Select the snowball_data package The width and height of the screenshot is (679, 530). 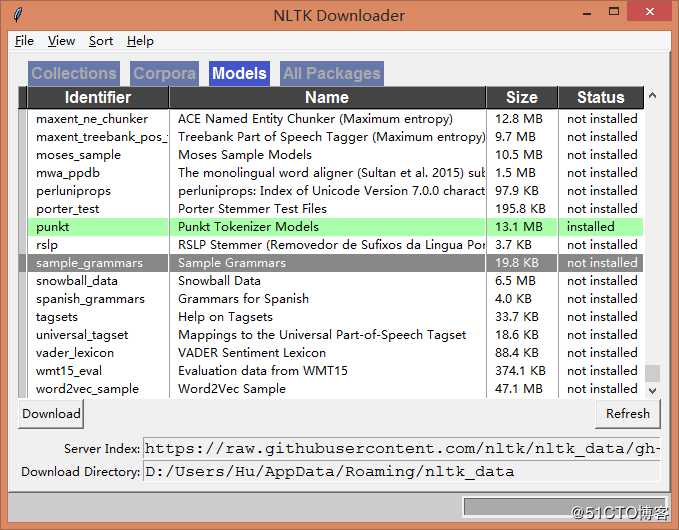(x=77, y=281)
